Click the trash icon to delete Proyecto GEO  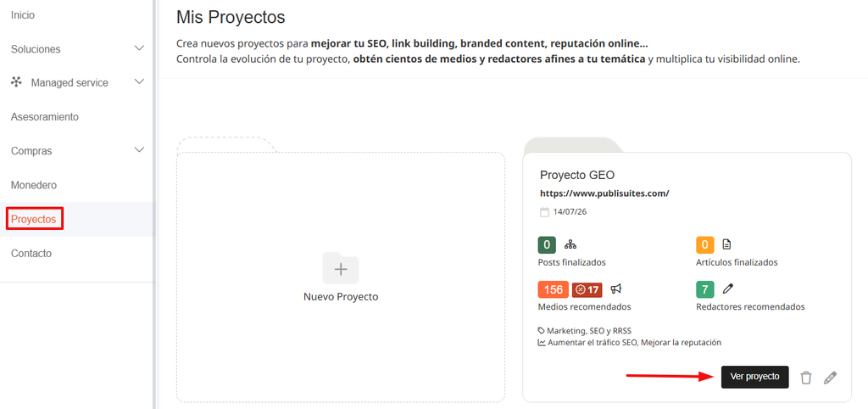[806, 378]
